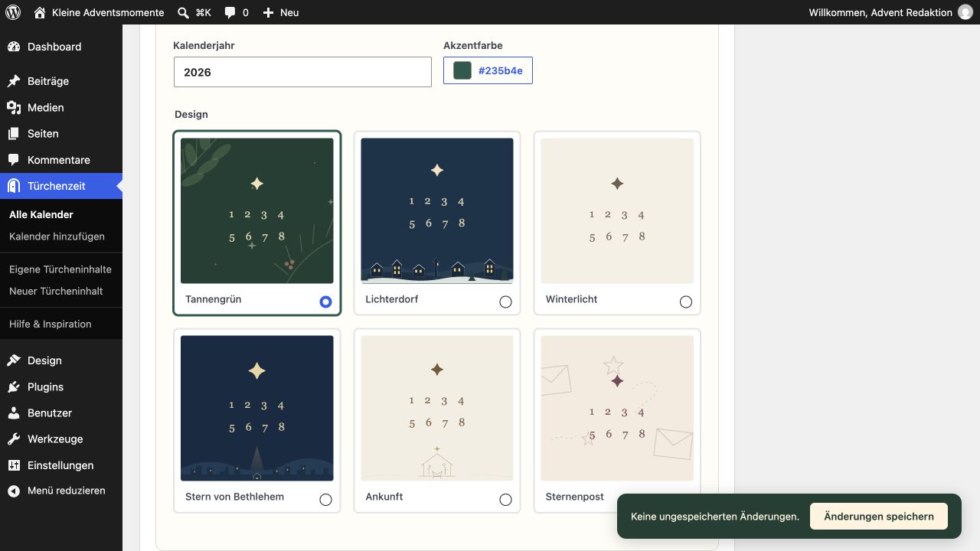
Task: Open the search magnifier icon
Action: pos(183,12)
